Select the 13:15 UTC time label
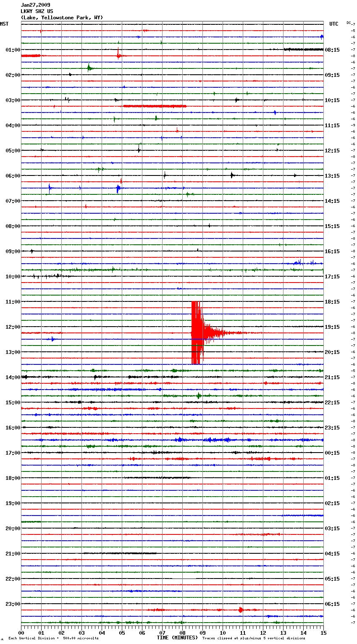 pos(332,176)
